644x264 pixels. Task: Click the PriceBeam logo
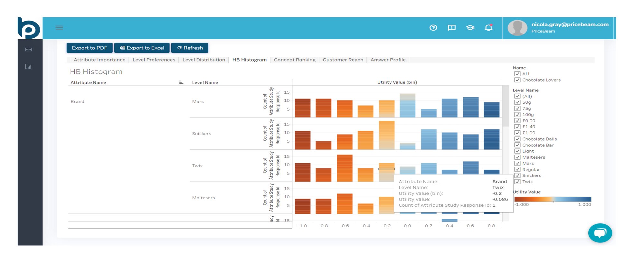(x=29, y=28)
